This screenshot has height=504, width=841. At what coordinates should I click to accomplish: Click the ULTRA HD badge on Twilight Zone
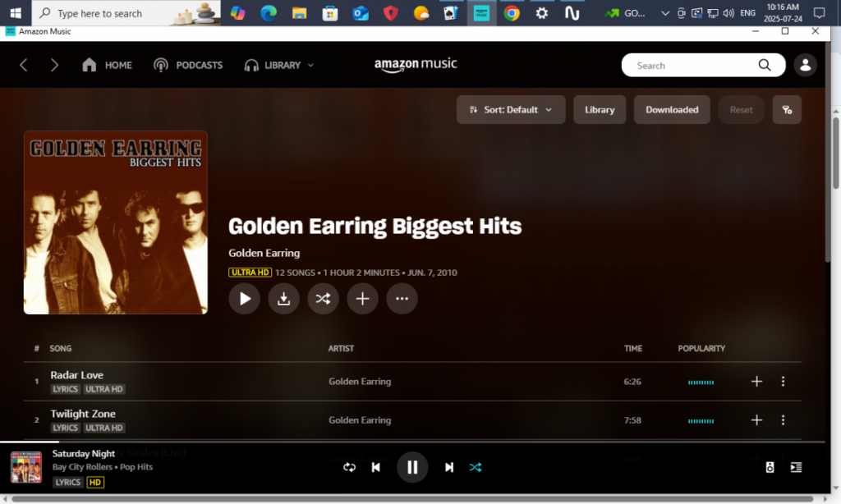[104, 428]
